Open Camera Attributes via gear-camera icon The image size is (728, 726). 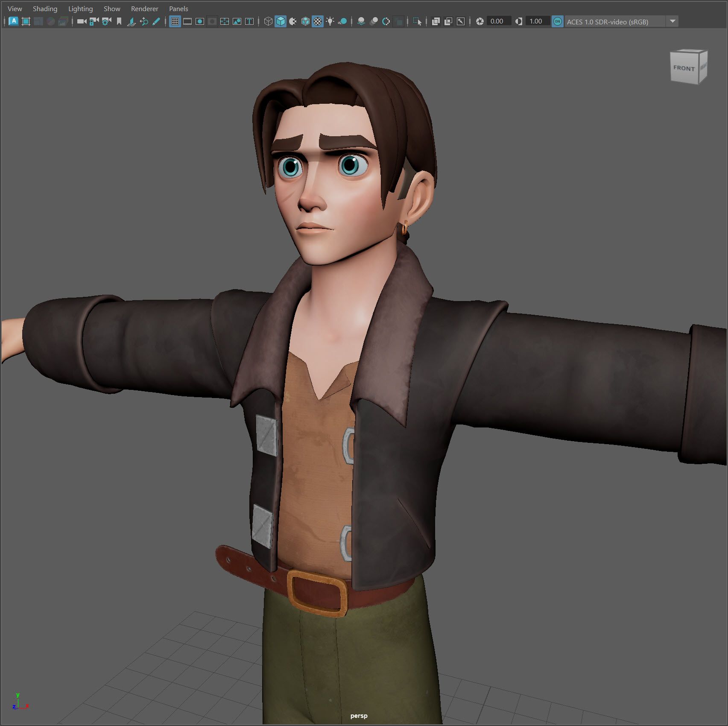click(x=107, y=21)
